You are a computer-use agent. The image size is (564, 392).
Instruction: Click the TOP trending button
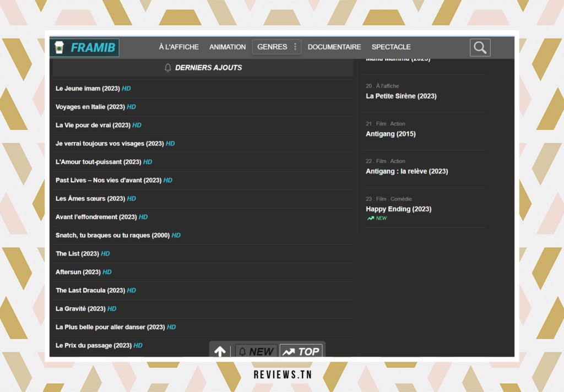[x=301, y=351]
